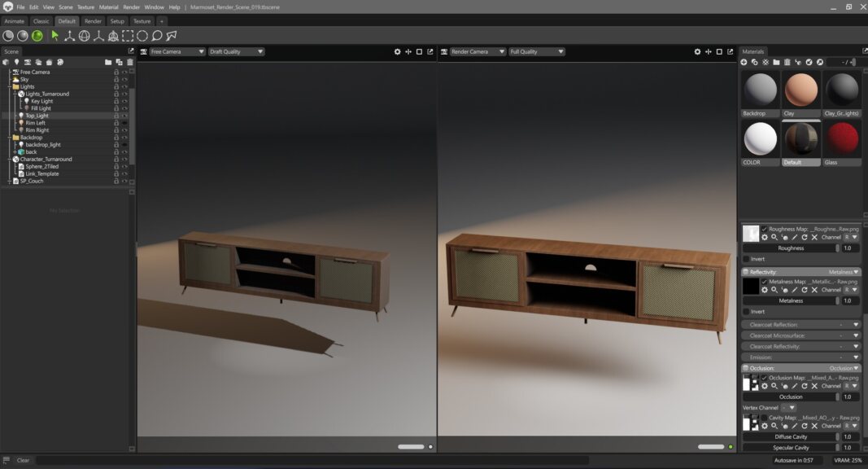The width and height of the screenshot is (868, 469).
Task: Add a new material with plus icon
Action: point(744,62)
